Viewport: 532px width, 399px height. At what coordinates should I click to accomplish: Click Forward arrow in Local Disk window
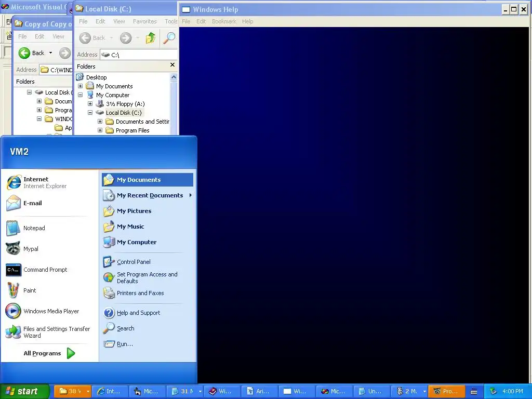point(126,37)
